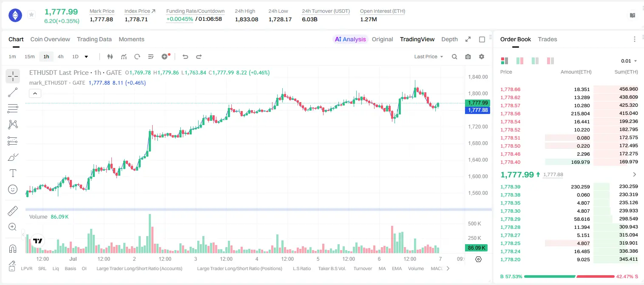Select the 15m timeframe
This screenshot has width=644, height=285.
pyautogui.click(x=29, y=57)
